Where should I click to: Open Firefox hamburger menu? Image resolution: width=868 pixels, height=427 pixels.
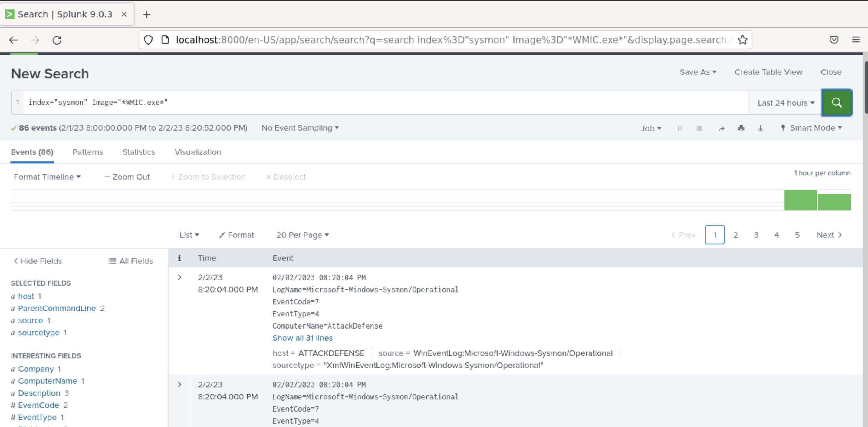[x=856, y=40]
